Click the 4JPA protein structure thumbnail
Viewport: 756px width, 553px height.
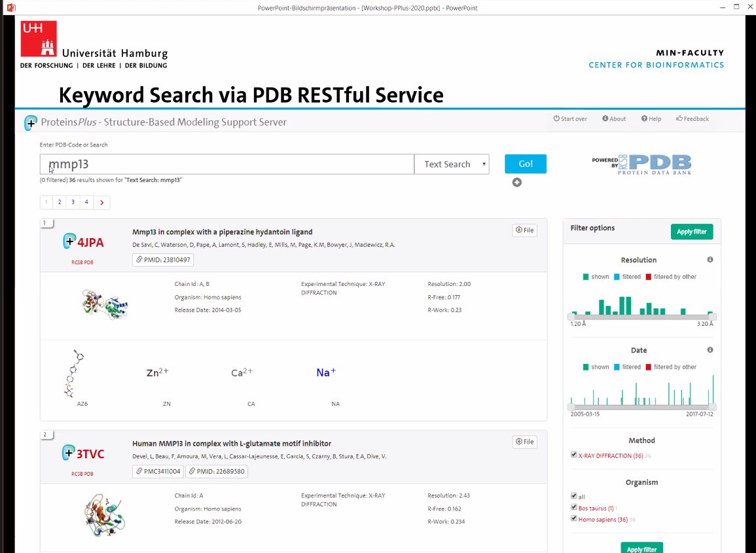(105, 304)
